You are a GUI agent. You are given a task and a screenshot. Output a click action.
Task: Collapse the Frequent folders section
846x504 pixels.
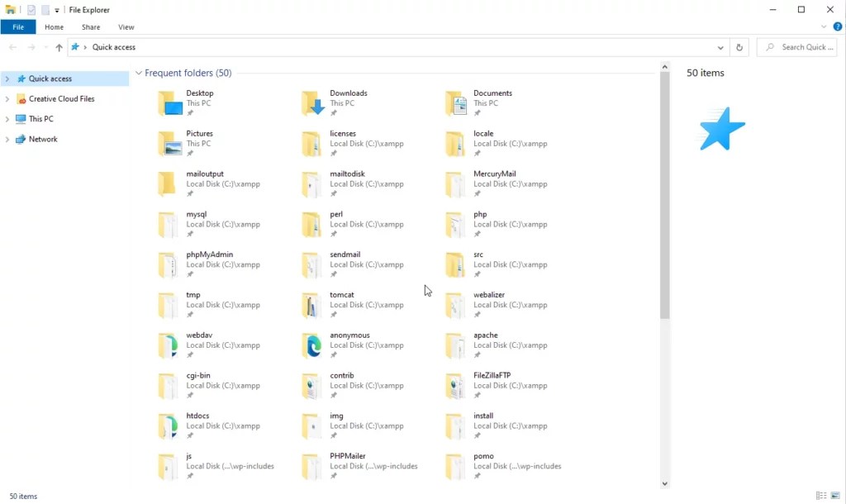[x=138, y=73]
